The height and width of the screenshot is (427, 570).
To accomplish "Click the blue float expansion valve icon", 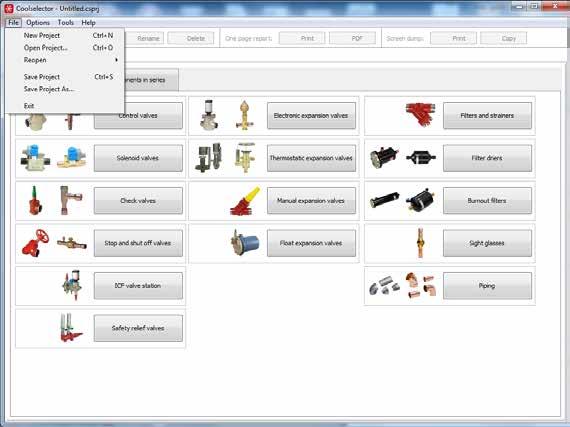I will pos(245,242).
